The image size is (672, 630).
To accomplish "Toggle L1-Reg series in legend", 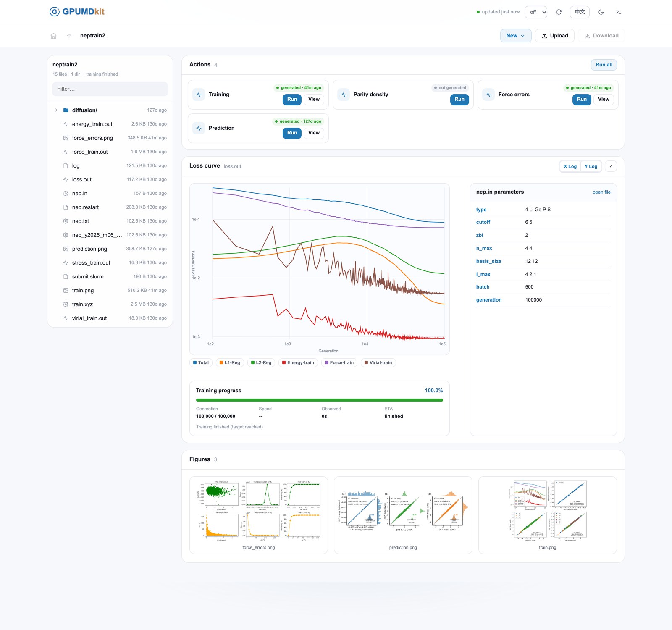I will coord(230,362).
